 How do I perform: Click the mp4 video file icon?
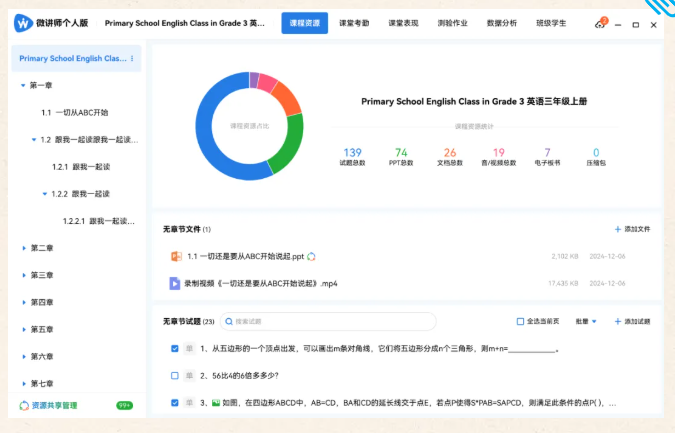coord(174,283)
